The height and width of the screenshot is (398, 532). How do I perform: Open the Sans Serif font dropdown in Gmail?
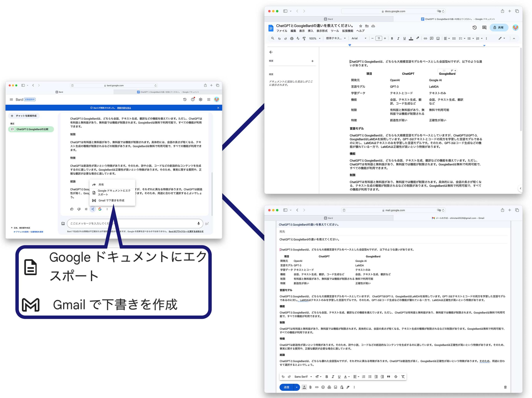click(x=303, y=377)
